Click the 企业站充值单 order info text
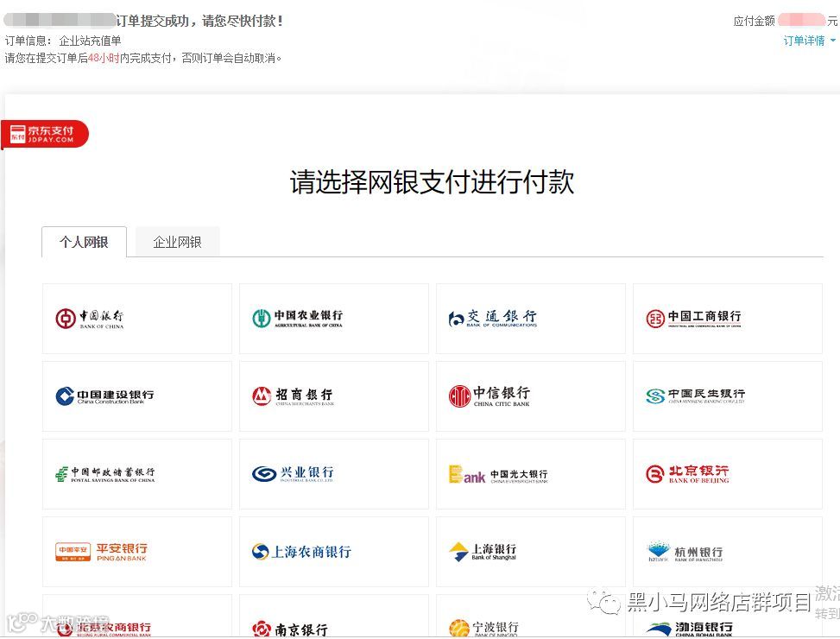The width and height of the screenshot is (840, 639). pyautogui.click(x=90, y=41)
